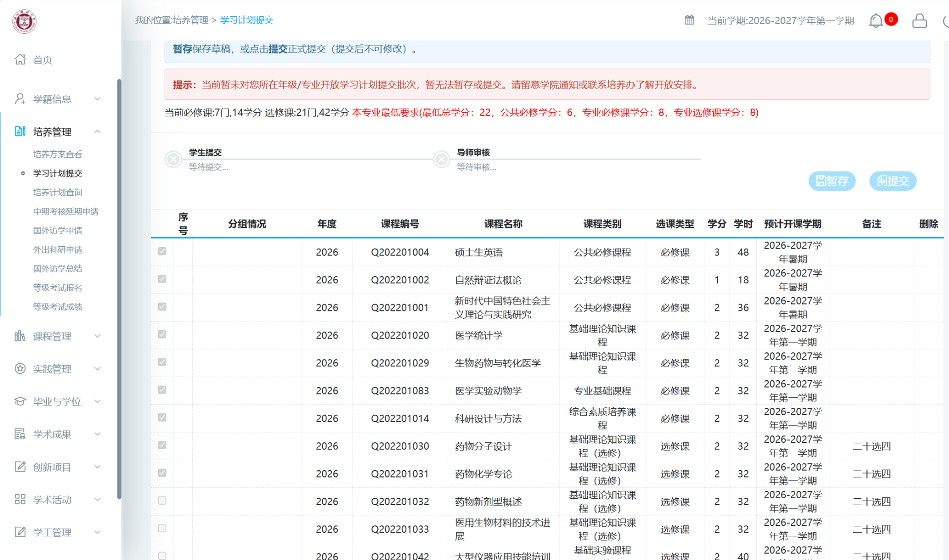Expand the 学术成果 menu chevron
This screenshot has height=560, width=949.
tap(97, 434)
